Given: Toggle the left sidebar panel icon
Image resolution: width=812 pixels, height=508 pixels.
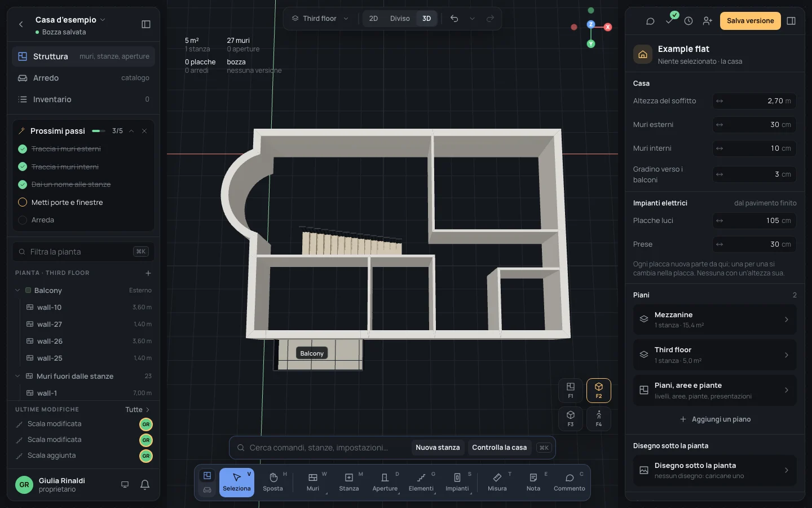Looking at the screenshot, I should pyautogui.click(x=146, y=24).
